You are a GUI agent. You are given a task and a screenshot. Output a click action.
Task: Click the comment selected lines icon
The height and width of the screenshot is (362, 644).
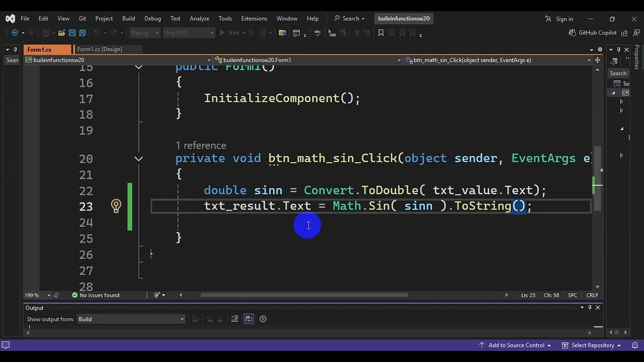(332, 33)
